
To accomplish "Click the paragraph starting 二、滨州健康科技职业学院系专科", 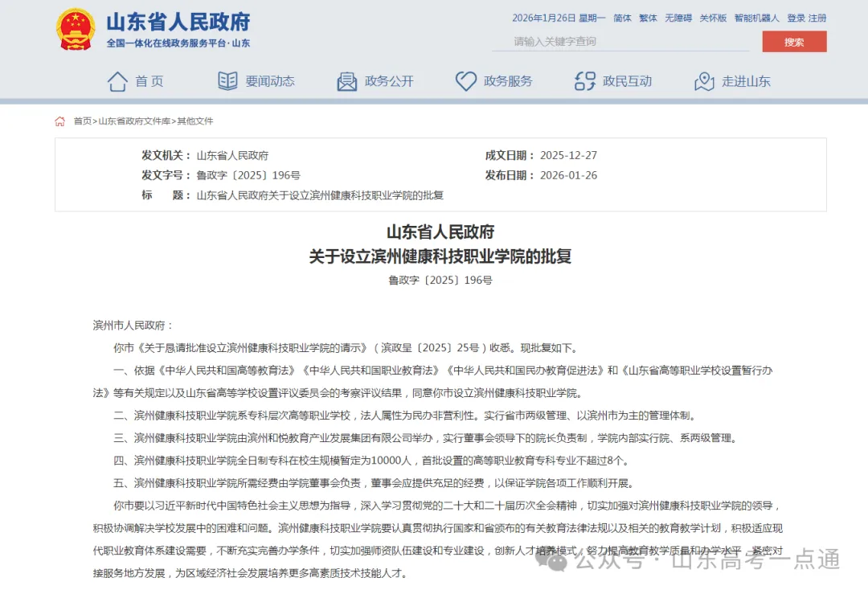I will tap(405, 416).
